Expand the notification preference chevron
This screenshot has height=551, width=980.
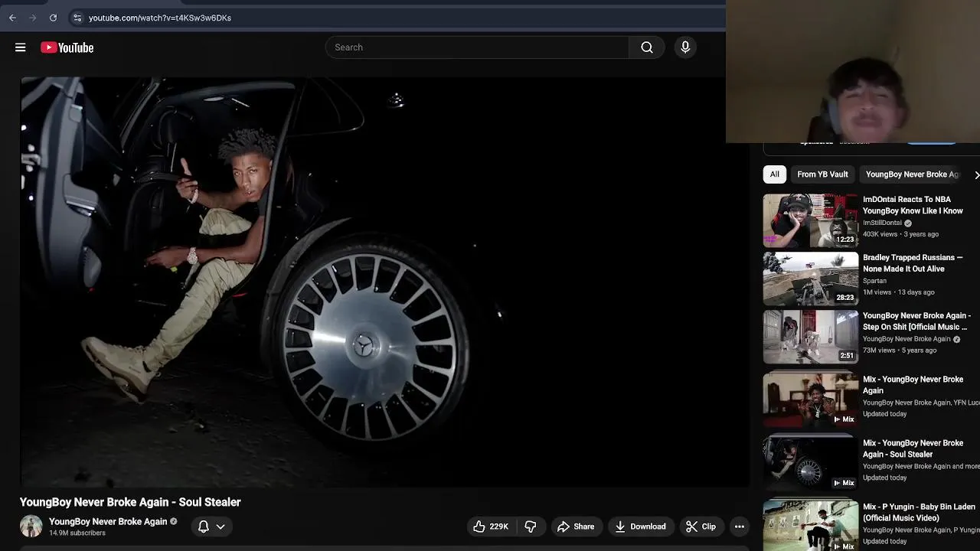[x=220, y=527]
